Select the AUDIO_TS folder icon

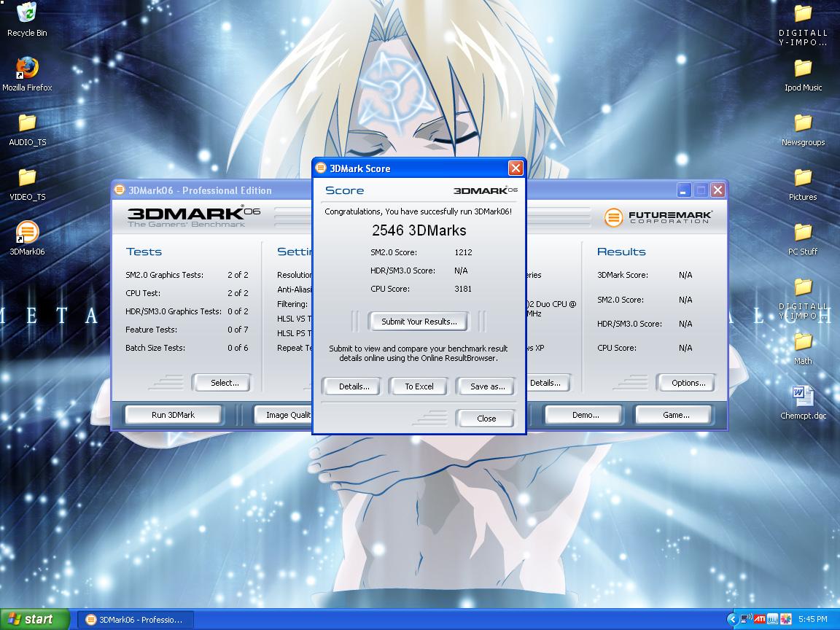pyautogui.click(x=27, y=130)
